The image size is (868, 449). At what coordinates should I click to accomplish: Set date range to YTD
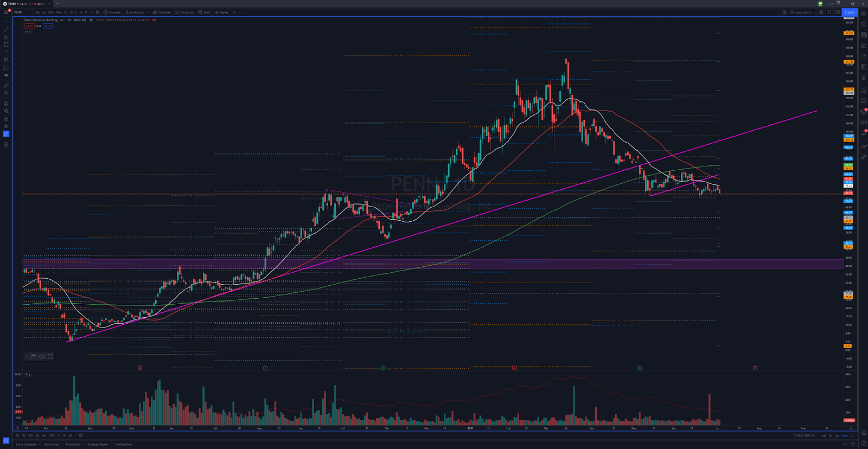(52, 435)
